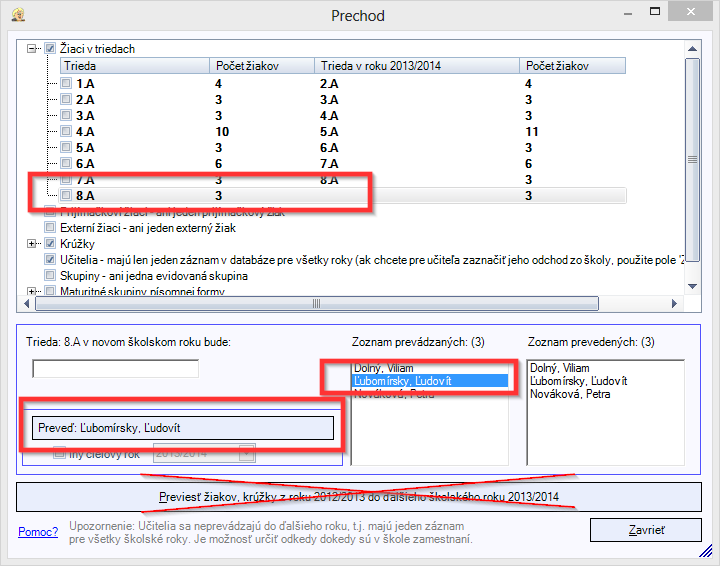Check the box for class 2.A
Image resolution: width=720 pixels, height=566 pixels.
[x=66, y=99]
